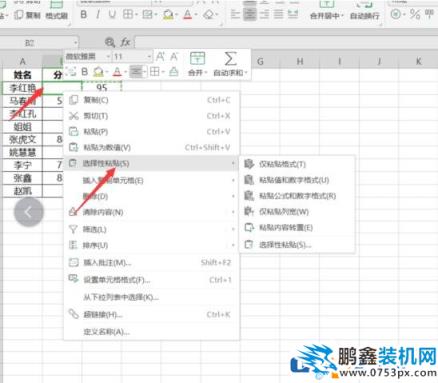Open Format Cells 设置单元格格式(F)
Image resolution: width=438 pixels, height=383 pixels.
(151, 280)
